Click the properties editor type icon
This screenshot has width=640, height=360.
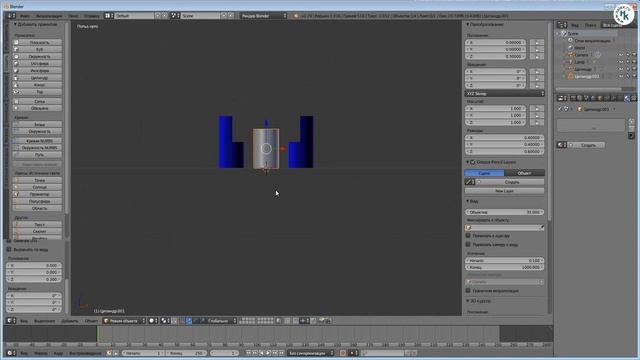click(x=562, y=98)
